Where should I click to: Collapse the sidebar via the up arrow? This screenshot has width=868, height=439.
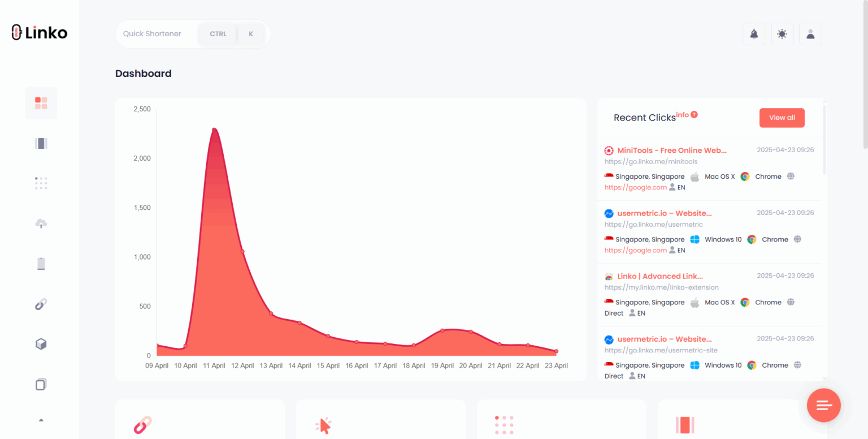click(41, 421)
